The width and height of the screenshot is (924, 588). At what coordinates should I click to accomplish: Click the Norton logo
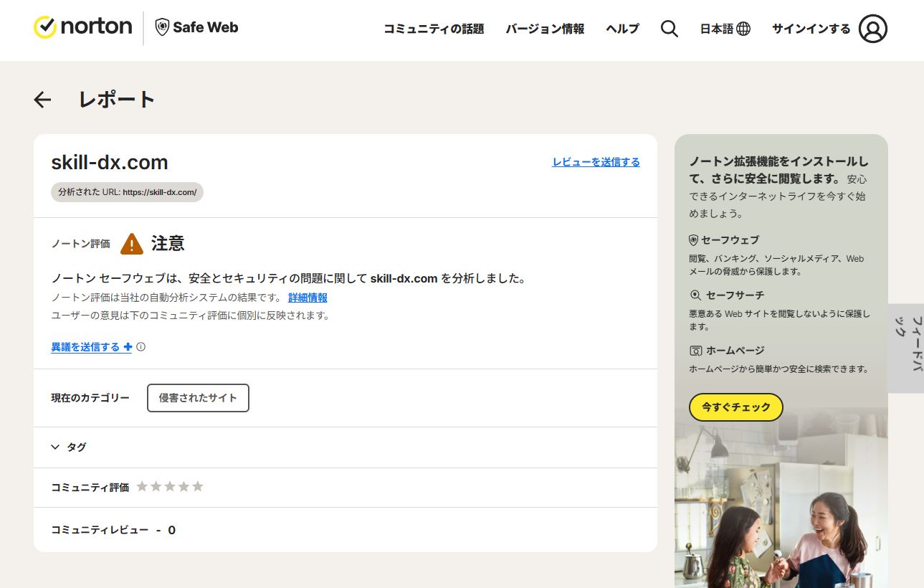(82, 27)
